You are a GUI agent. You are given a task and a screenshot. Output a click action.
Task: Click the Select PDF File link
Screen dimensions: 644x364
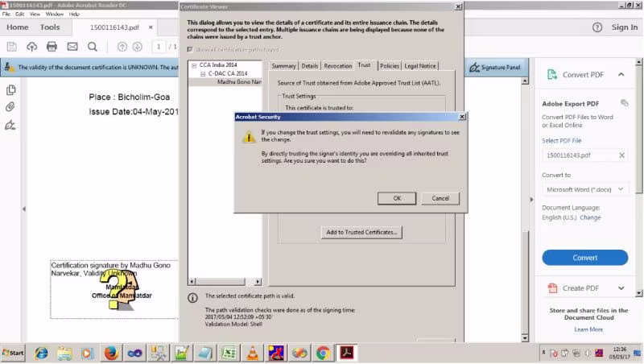pyautogui.click(x=561, y=140)
